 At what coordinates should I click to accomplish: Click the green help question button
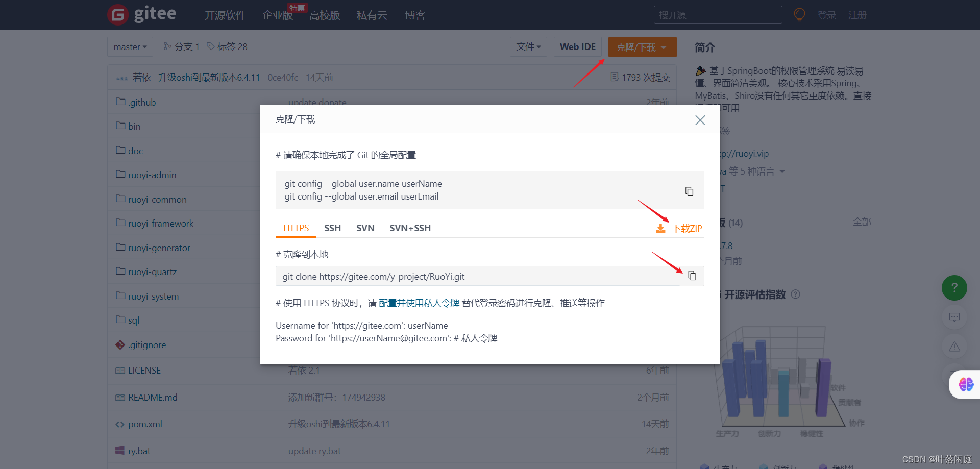point(954,288)
